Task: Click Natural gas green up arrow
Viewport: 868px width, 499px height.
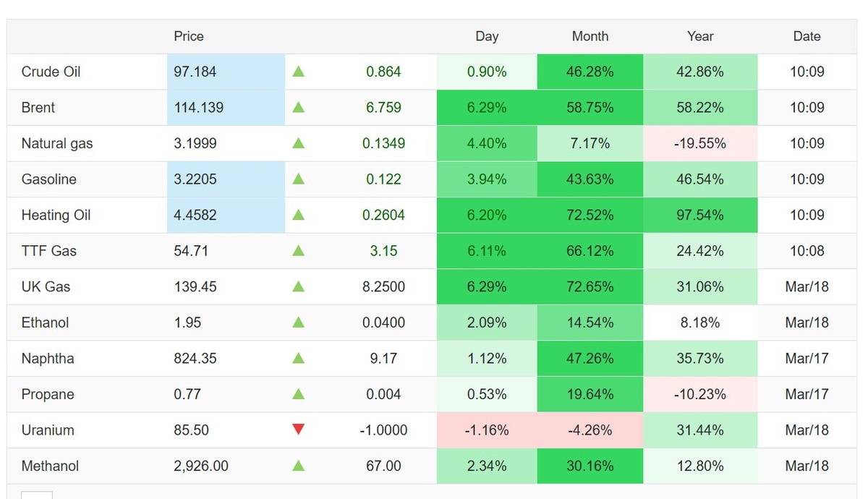Action: pyautogui.click(x=298, y=143)
